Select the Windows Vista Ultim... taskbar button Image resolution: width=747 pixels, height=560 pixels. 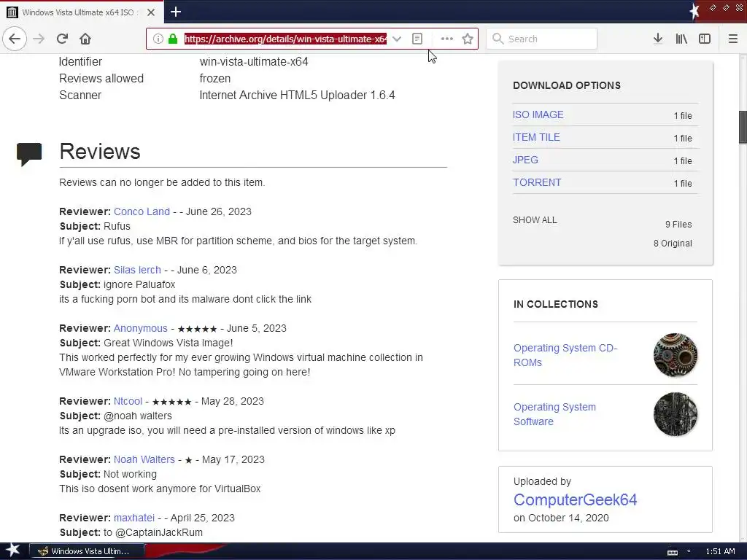(87, 551)
